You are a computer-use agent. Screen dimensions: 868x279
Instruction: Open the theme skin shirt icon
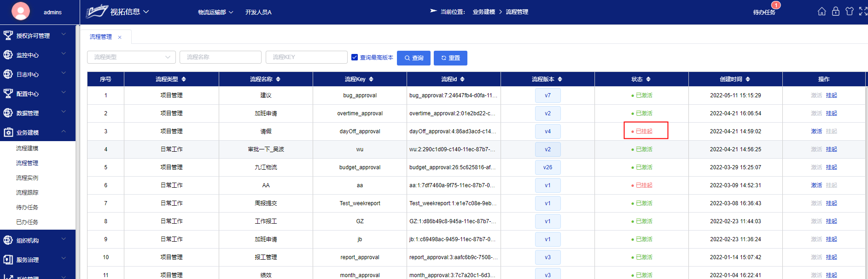tap(849, 12)
